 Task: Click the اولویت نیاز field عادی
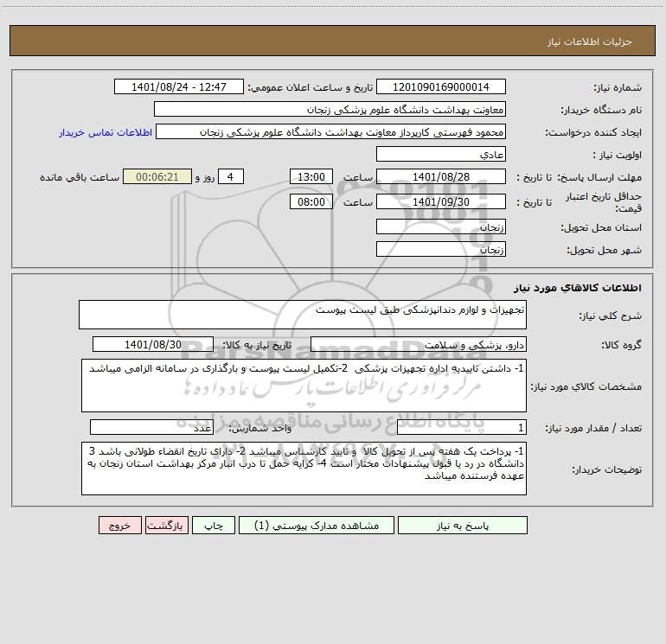click(x=441, y=154)
